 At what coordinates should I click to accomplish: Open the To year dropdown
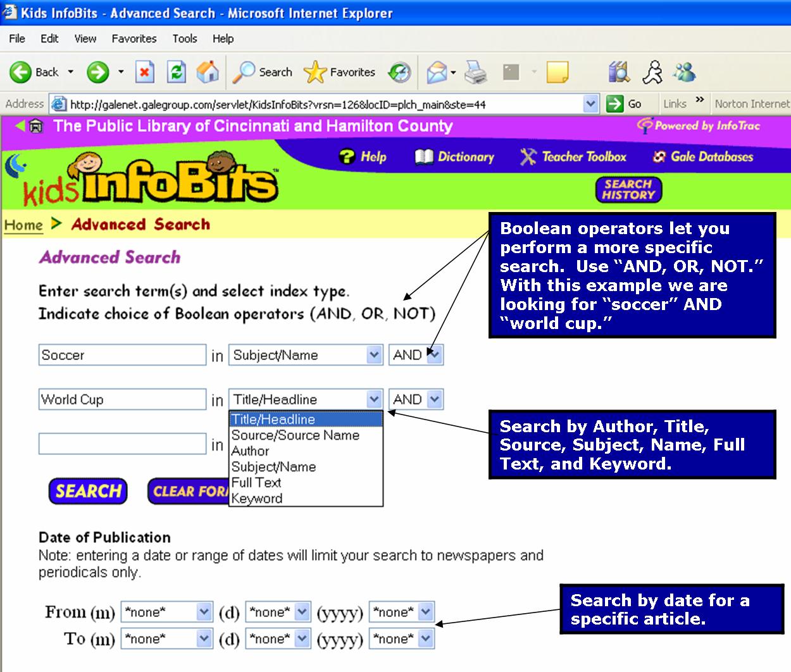(426, 638)
